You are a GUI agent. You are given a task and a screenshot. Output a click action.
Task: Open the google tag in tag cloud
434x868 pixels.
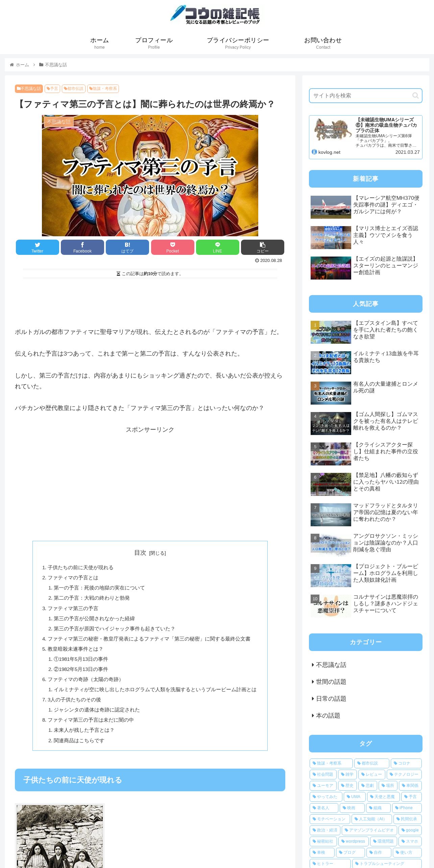(410, 830)
